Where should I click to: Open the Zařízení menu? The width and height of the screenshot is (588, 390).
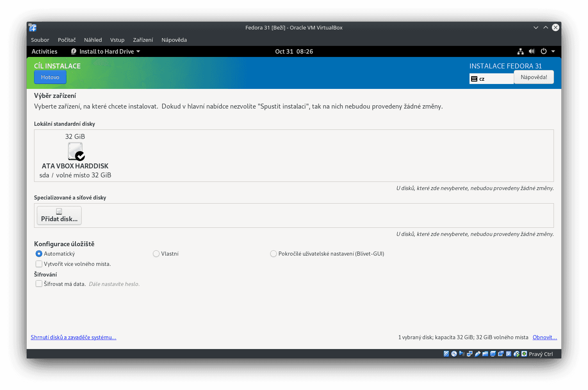coord(143,40)
